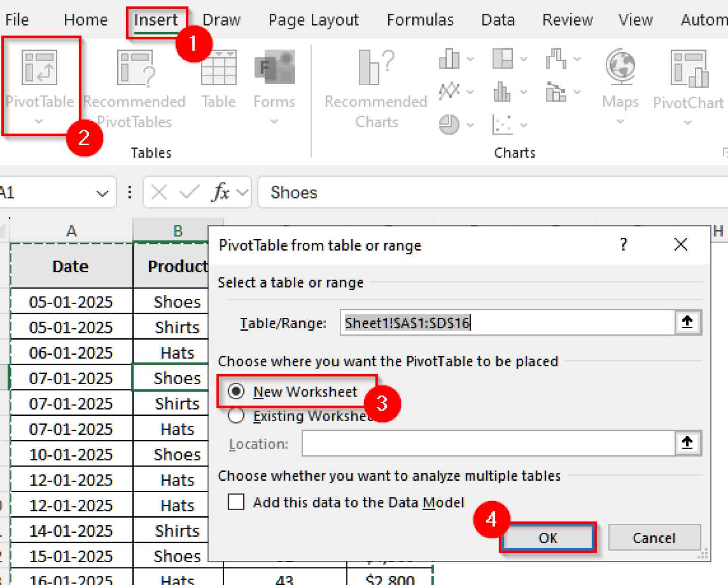
Task: Switch to the Formulas tab
Action: (x=419, y=19)
